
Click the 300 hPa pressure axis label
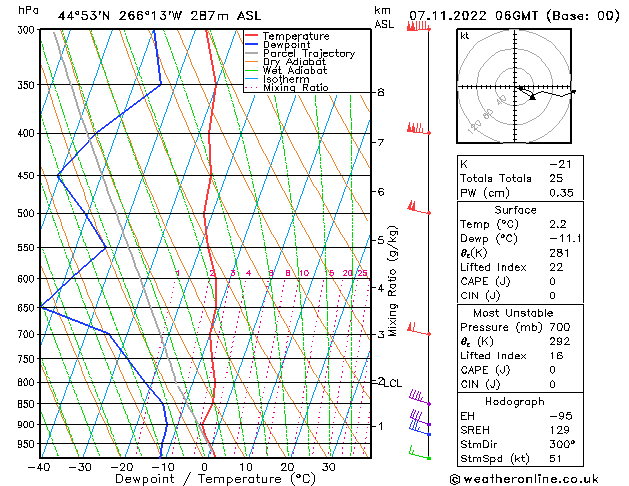26,30
